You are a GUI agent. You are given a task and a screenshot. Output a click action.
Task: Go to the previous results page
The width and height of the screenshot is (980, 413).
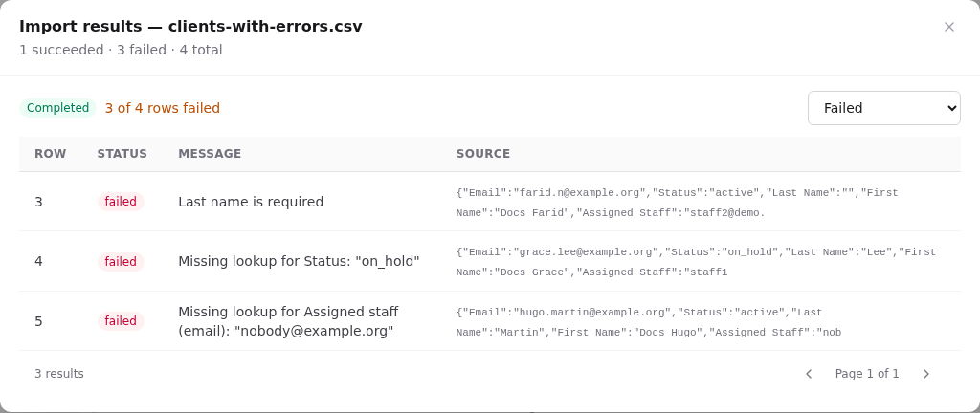809,374
